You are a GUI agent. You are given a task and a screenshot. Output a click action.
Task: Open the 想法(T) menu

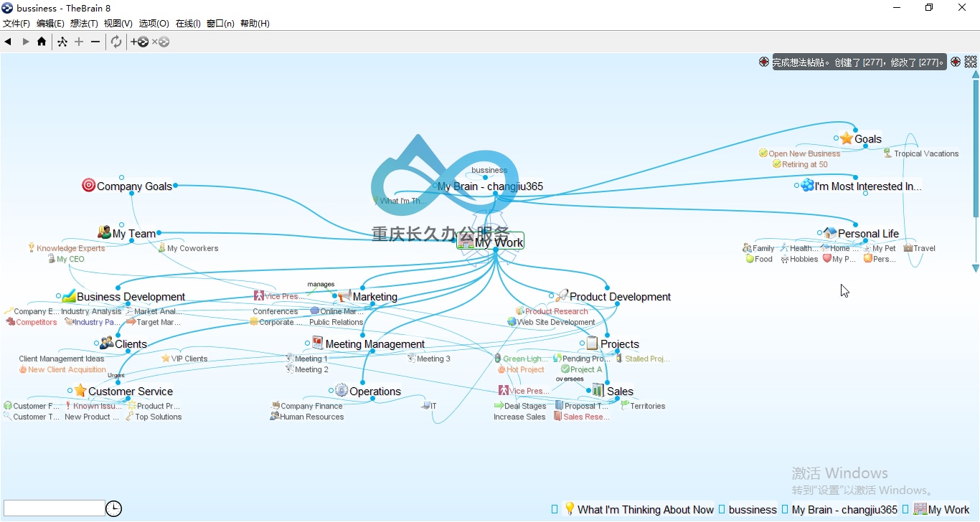[84, 24]
